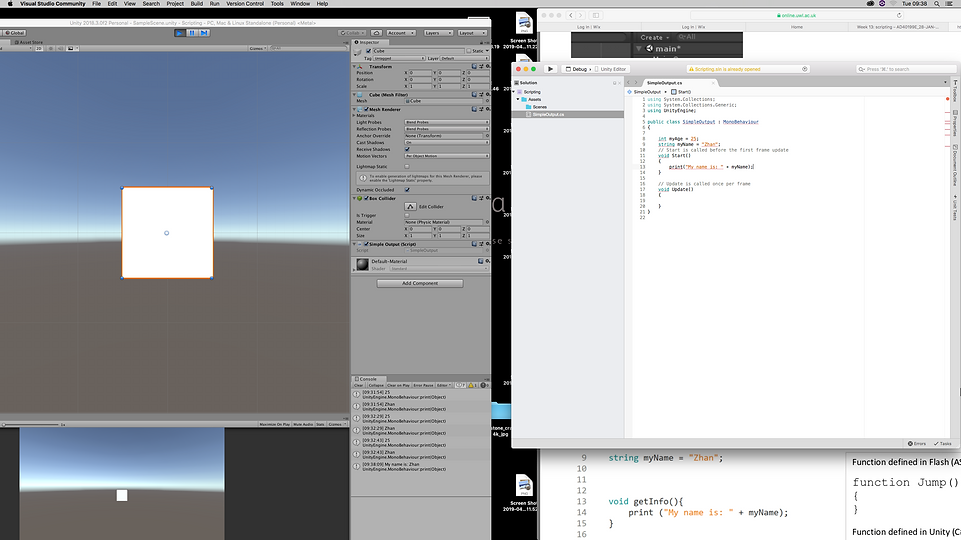
Task: Expand the Materials list
Action: tap(354, 115)
